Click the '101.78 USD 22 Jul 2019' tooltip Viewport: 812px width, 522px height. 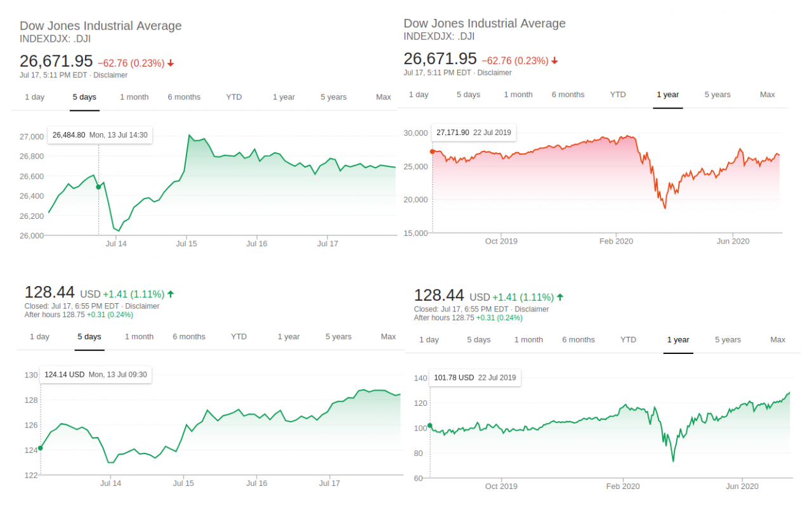click(475, 378)
